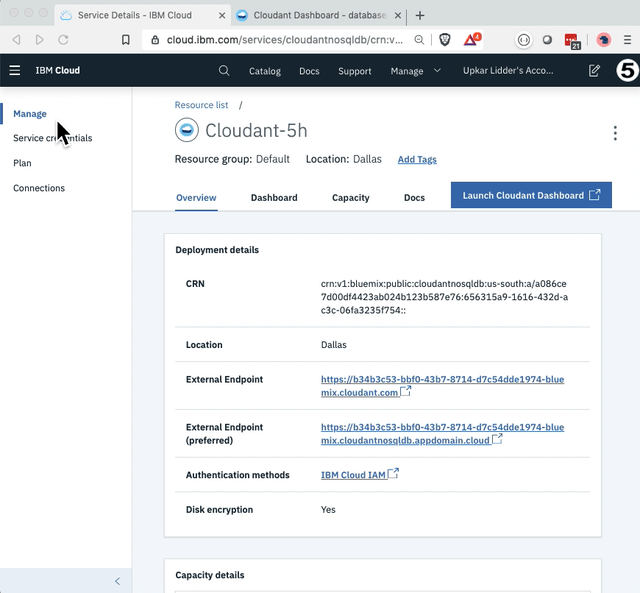640x593 pixels.
Task: Open the edit notes pencil icon in header
Action: 594,71
